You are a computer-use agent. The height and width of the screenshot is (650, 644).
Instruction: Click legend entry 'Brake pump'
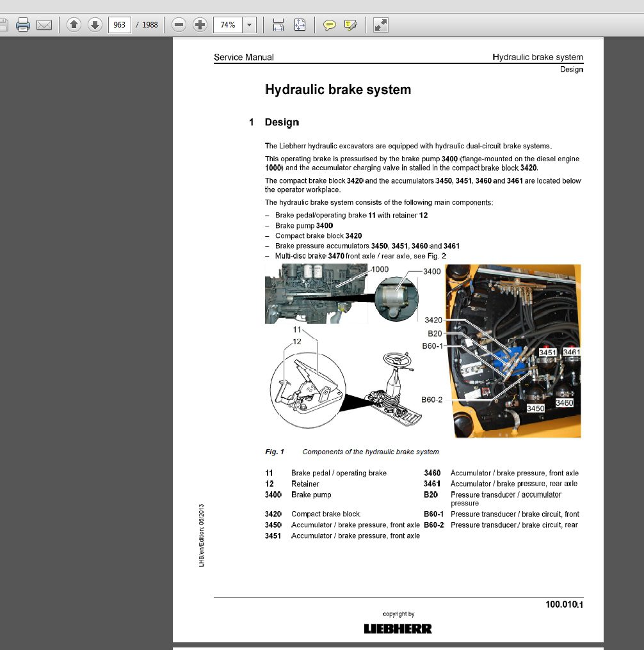311,495
